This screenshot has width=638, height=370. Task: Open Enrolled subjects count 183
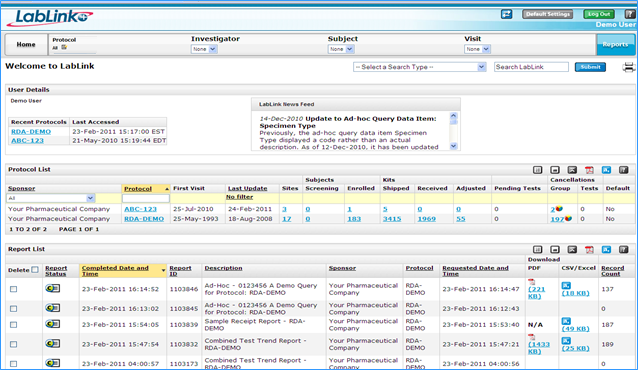pos(354,219)
